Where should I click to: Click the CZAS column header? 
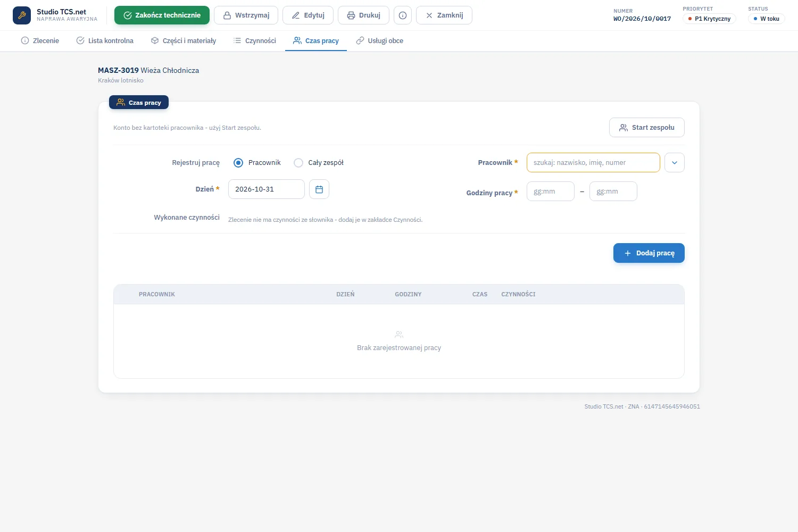click(480, 294)
